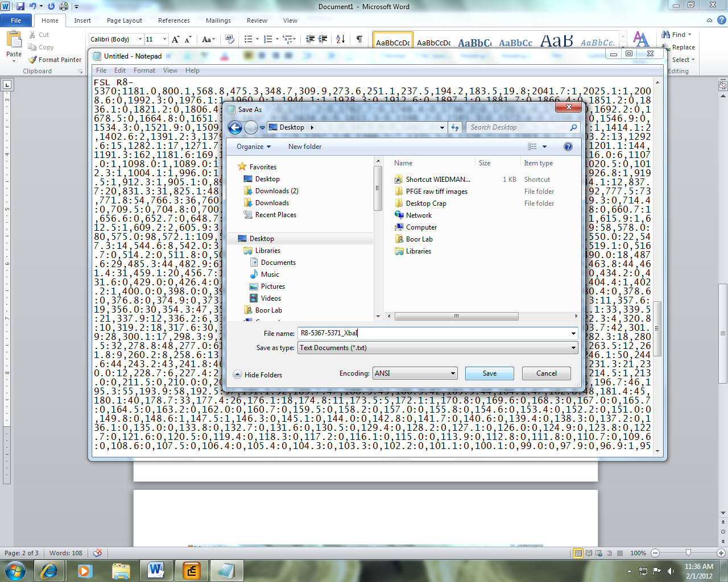The image size is (728, 582).
Task: Select the Desktop Crap folder
Action: click(x=426, y=203)
